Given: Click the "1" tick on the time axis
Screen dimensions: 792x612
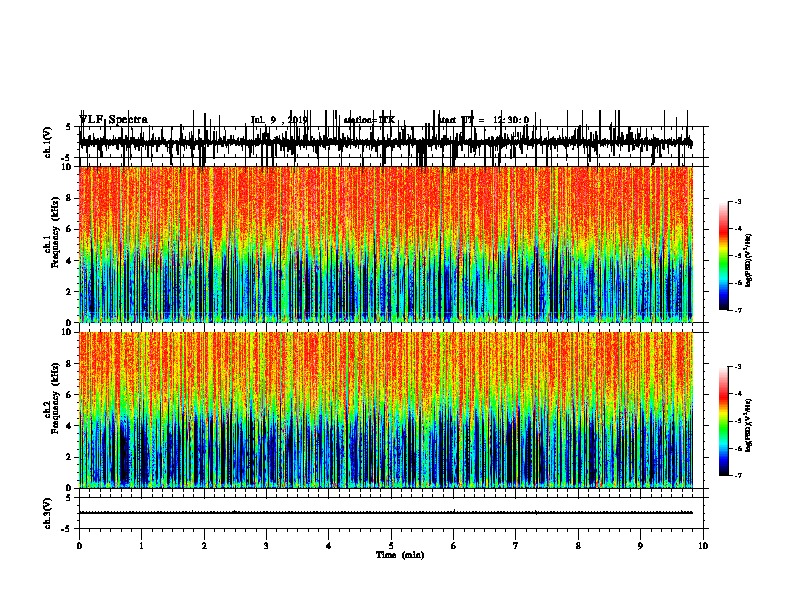Looking at the screenshot, I should [x=141, y=546].
